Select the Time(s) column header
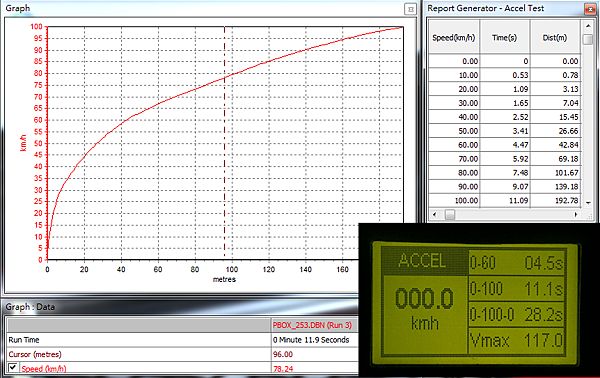 pos(505,37)
